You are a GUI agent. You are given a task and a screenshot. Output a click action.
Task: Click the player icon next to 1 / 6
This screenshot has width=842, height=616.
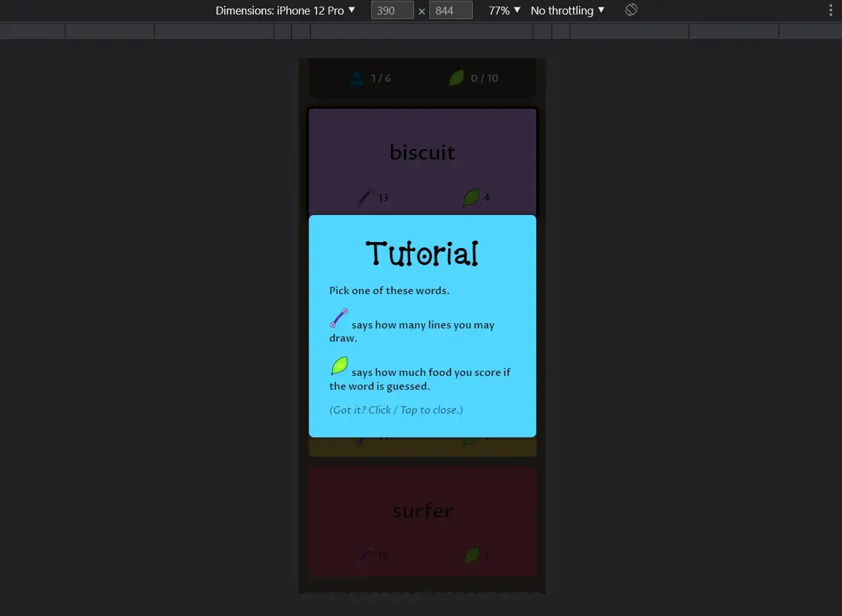click(x=356, y=78)
